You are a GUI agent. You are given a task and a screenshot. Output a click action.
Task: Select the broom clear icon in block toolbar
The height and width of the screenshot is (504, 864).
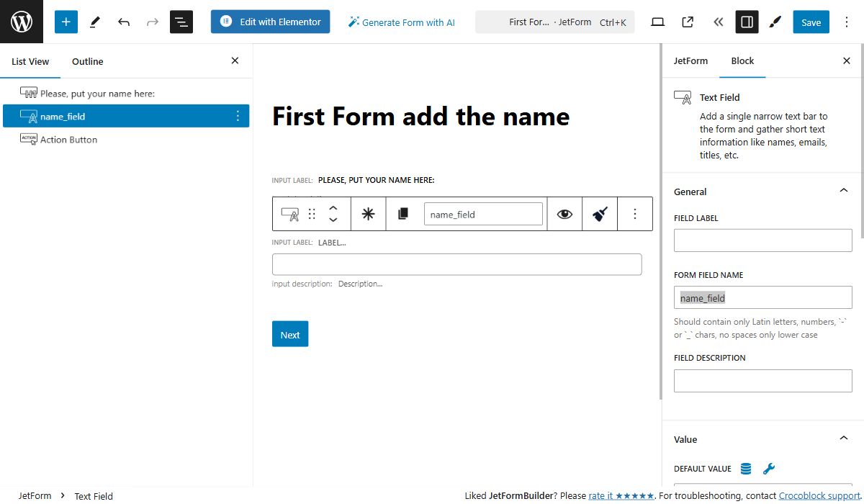(599, 213)
